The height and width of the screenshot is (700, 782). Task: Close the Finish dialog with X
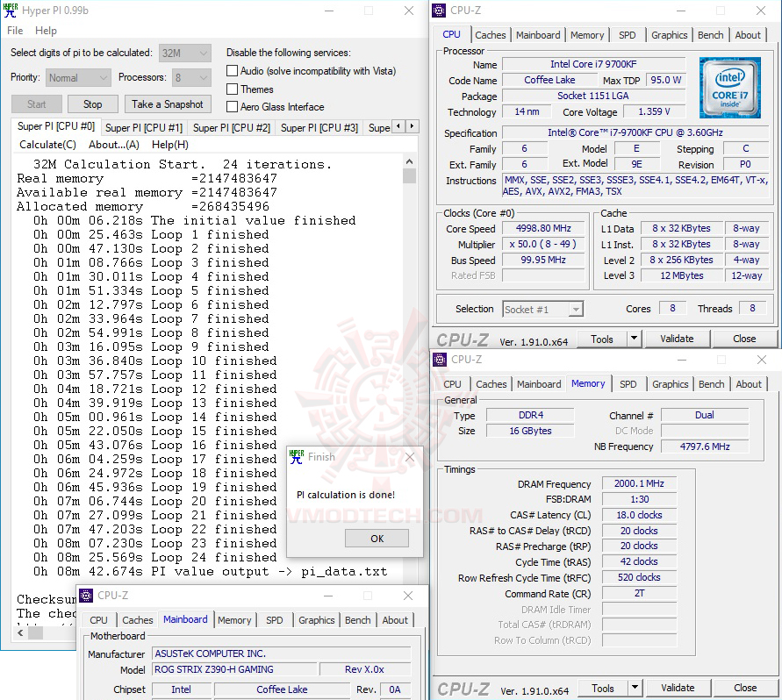pyautogui.click(x=410, y=457)
